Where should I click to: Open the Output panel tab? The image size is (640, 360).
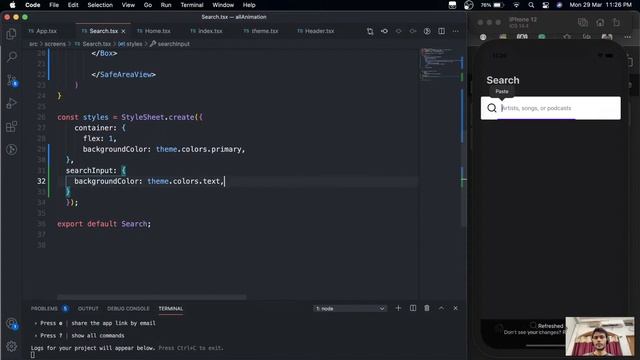tap(88, 308)
